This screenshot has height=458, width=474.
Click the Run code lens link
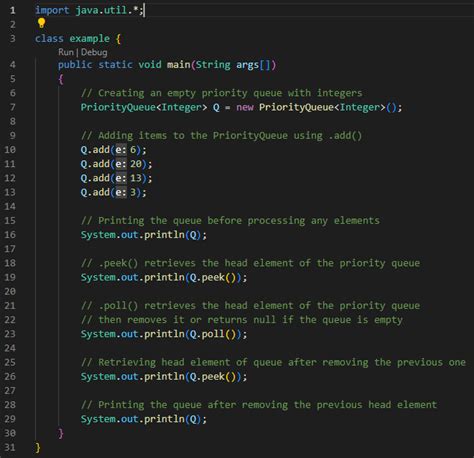click(x=66, y=52)
